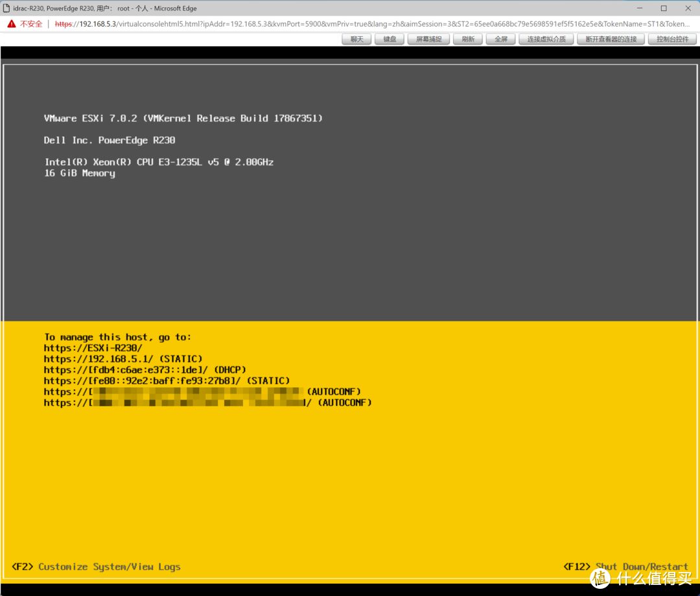Maximize the Edge console window
This screenshot has height=596, width=700.
click(664, 8)
